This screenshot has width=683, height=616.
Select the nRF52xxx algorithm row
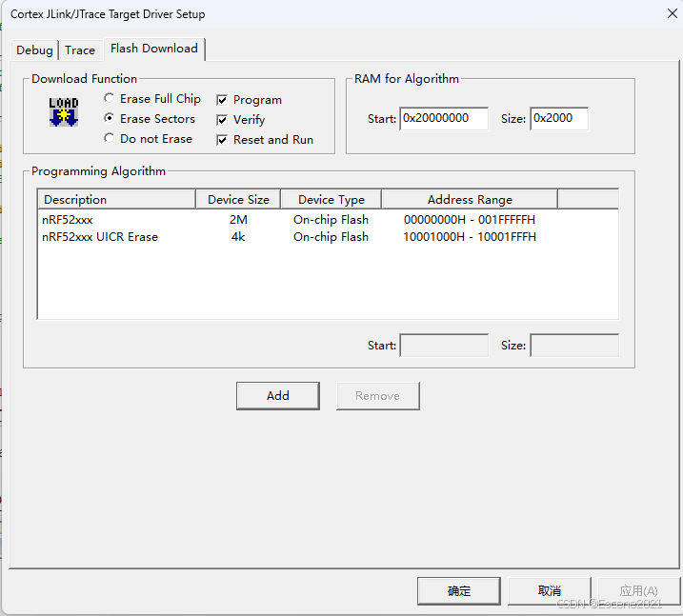tap(328, 219)
